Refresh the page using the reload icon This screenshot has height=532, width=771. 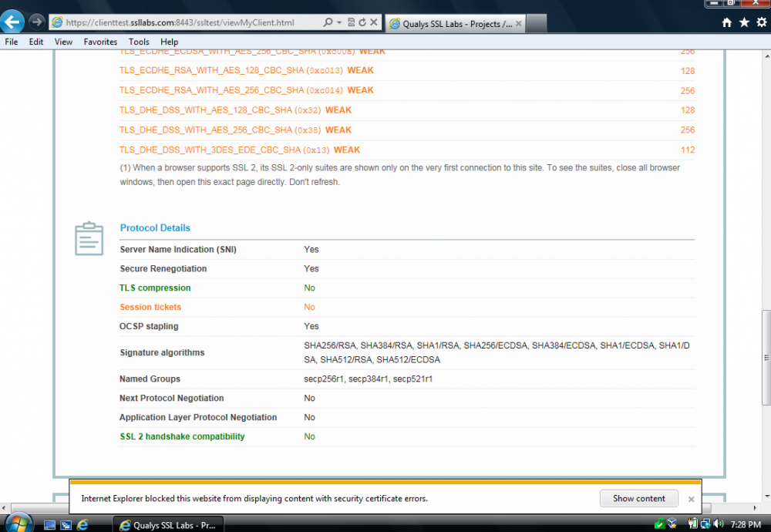362,23
